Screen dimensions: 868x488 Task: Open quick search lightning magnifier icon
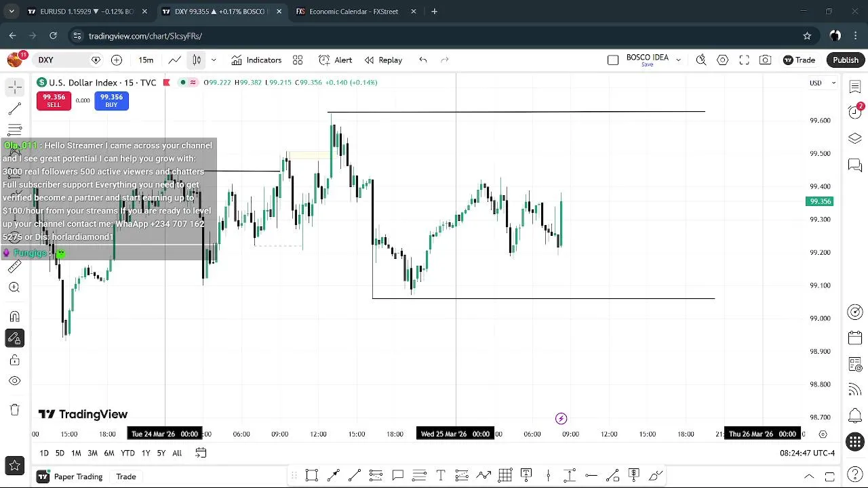(701, 60)
